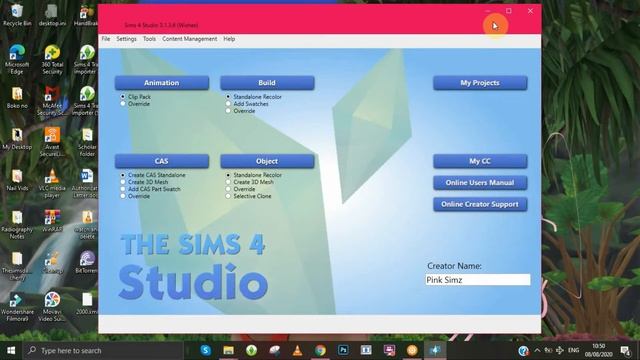Open the Avast SecureLine desktop shortcut
The height and width of the screenshot is (360, 640).
pos(52,142)
